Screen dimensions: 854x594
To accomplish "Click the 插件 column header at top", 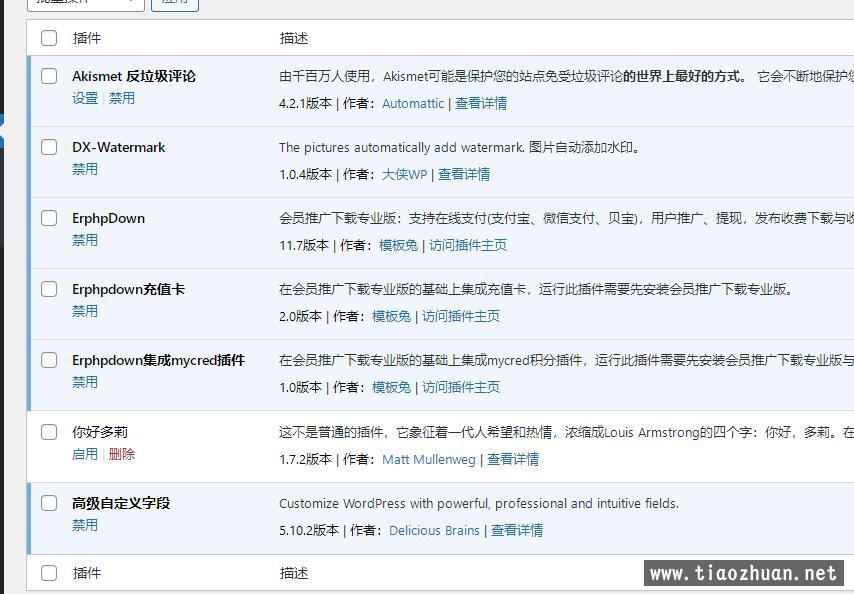I will [x=87, y=38].
